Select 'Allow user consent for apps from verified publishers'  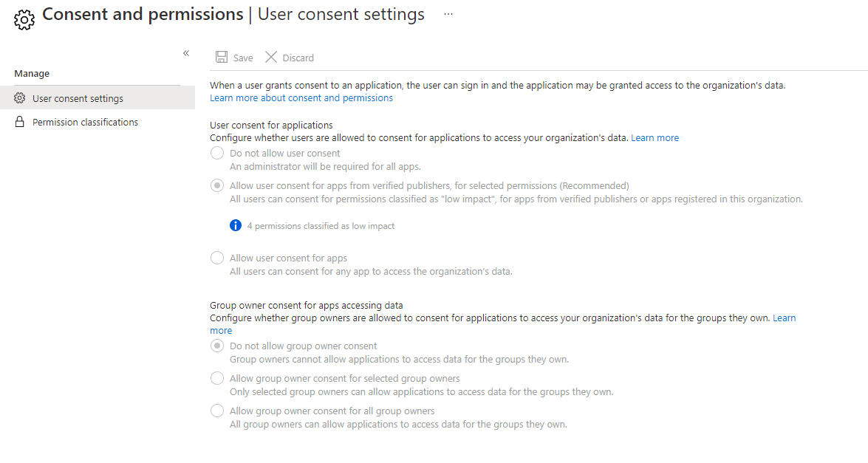[216, 185]
